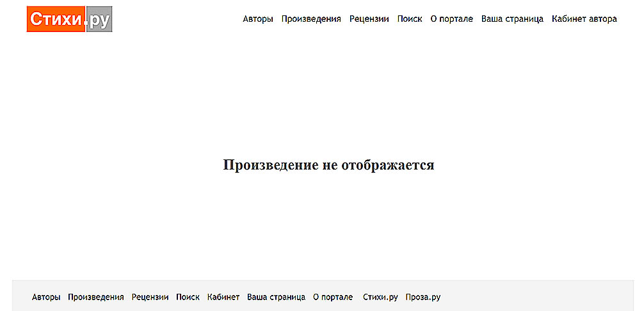Go to Ваша страница in the header
The image size is (644, 311).
512,19
